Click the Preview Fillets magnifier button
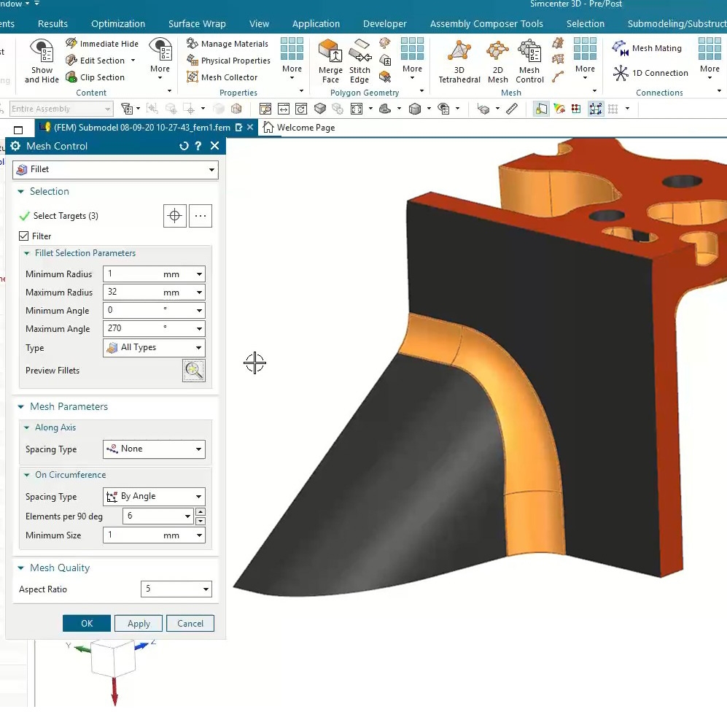 point(193,371)
